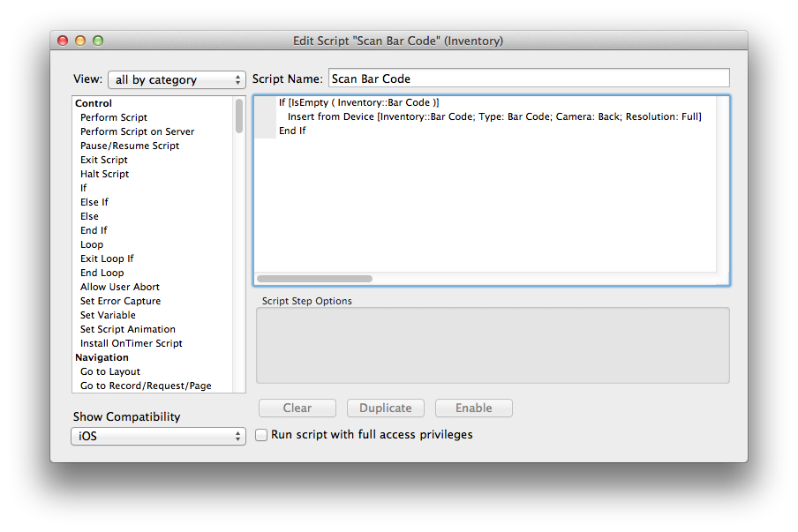Click the script steps list vertical scrollbar
The width and height of the screenshot is (798, 532).
click(x=239, y=116)
